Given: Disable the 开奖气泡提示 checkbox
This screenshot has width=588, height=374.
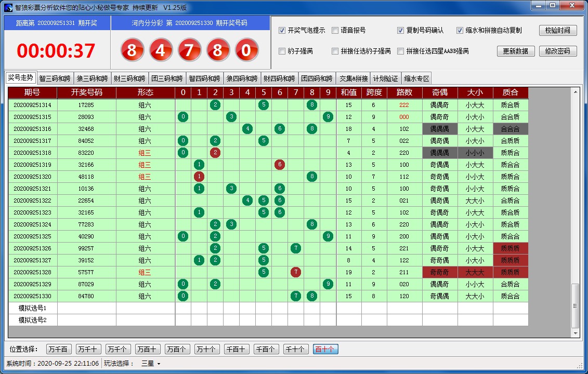Looking at the screenshot, I should 282,31.
